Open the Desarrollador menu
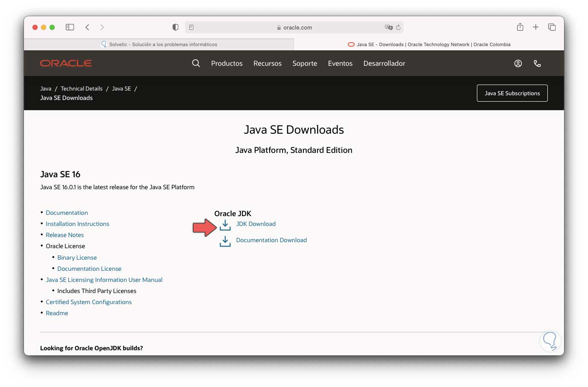The image size is (588, 387). [384, 63]
